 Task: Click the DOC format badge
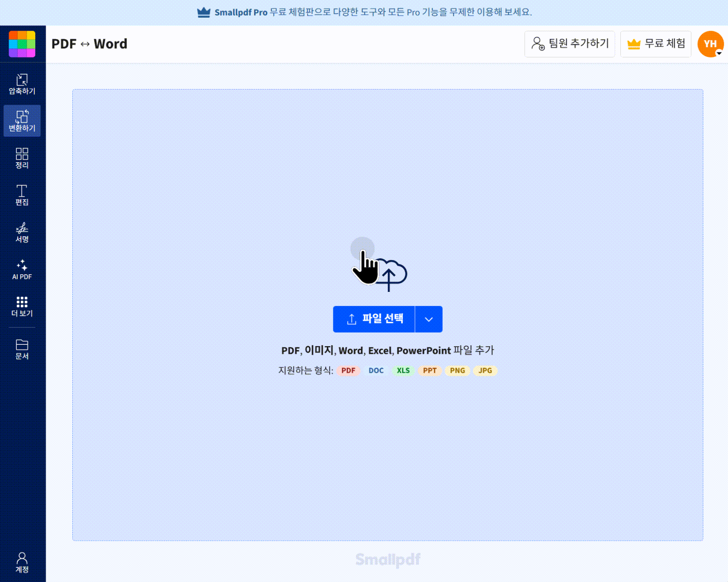click(x=376, y=371)
